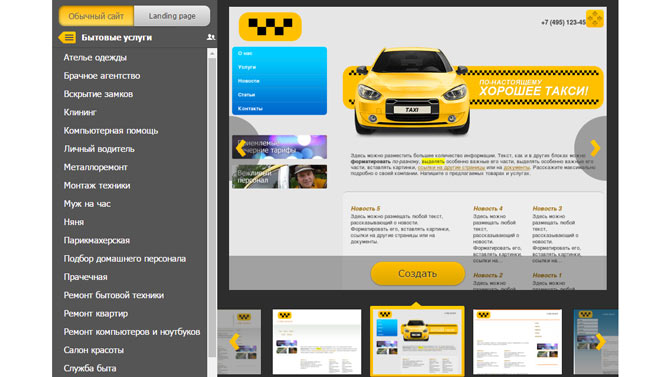The image size is (670, 377).
Task: Click the left arrow in thumbnail strip
Action: [x=234, y=342]
